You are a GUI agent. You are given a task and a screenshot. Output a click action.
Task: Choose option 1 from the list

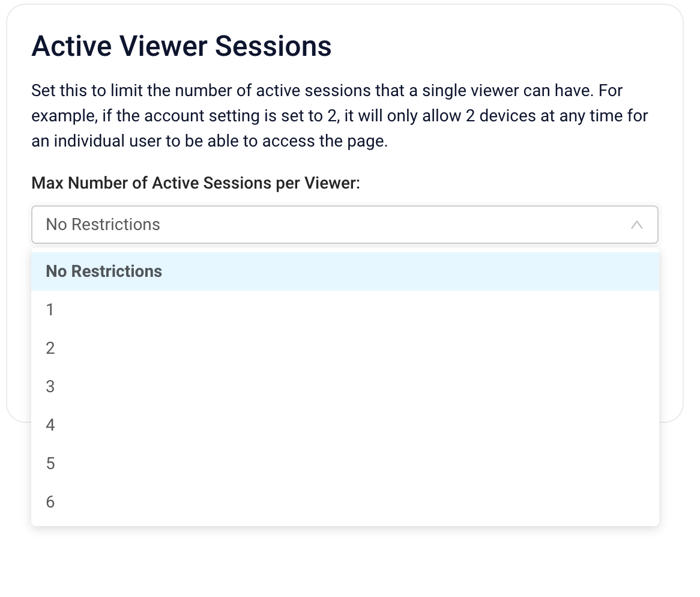[345, 310]
